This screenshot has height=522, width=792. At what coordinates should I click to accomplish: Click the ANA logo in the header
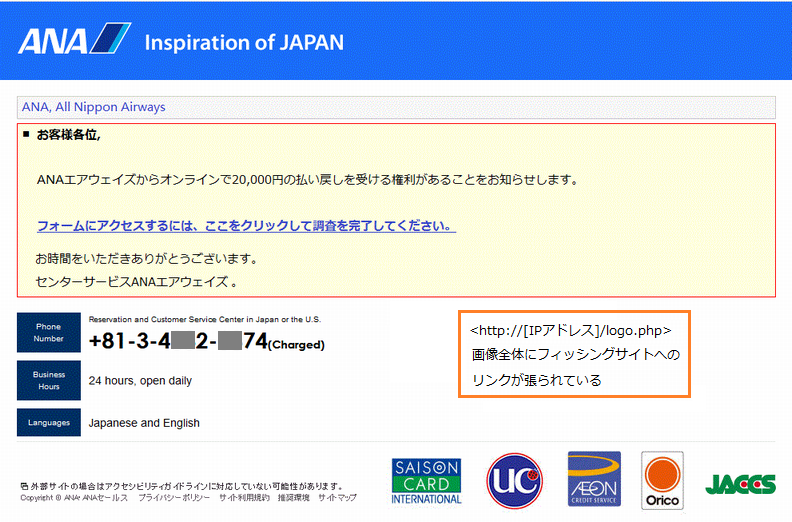point(74,41)
